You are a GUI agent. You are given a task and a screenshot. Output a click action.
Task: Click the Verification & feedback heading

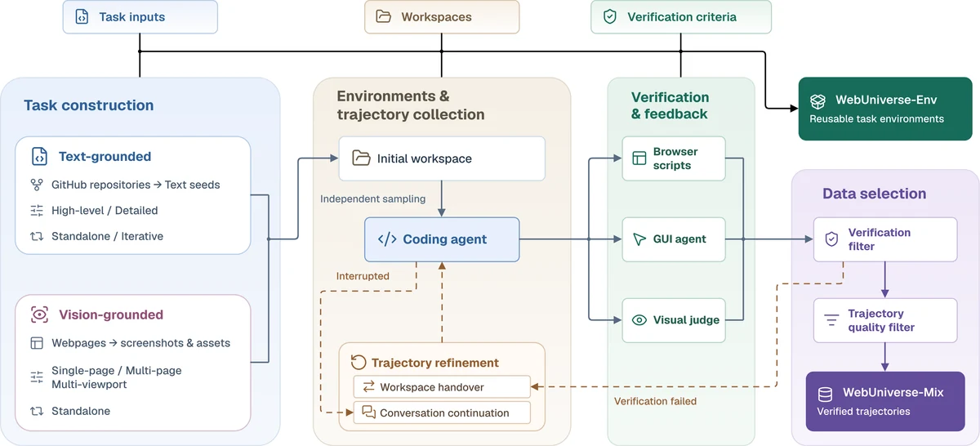click(x=670, y=105)
